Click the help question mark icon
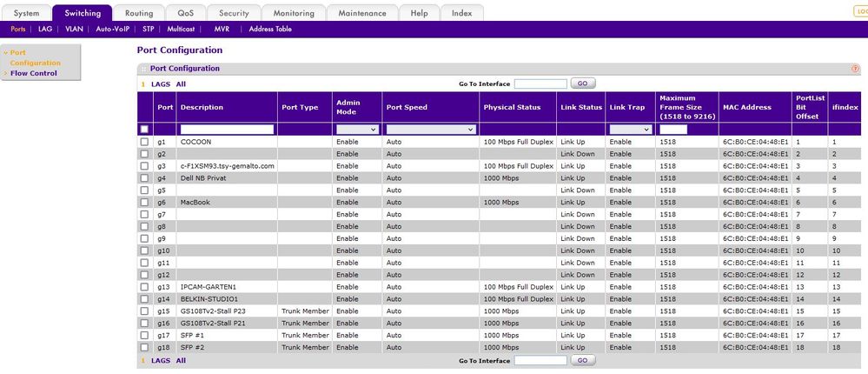This screenshot has width=868, height=374. (855, 69)
